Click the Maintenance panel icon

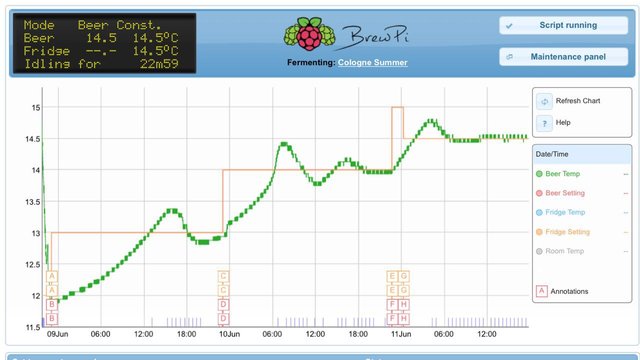(x=509, y=57)
